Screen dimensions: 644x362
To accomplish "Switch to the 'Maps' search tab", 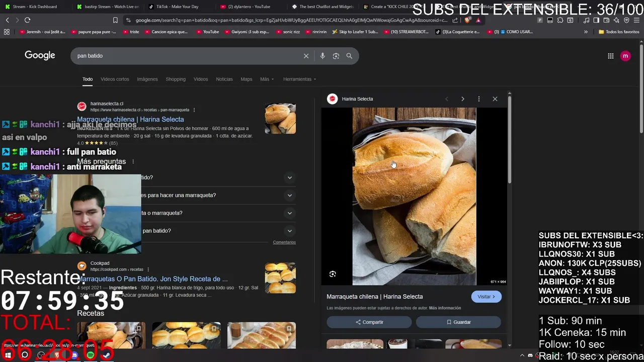I will tap(247, 79).
